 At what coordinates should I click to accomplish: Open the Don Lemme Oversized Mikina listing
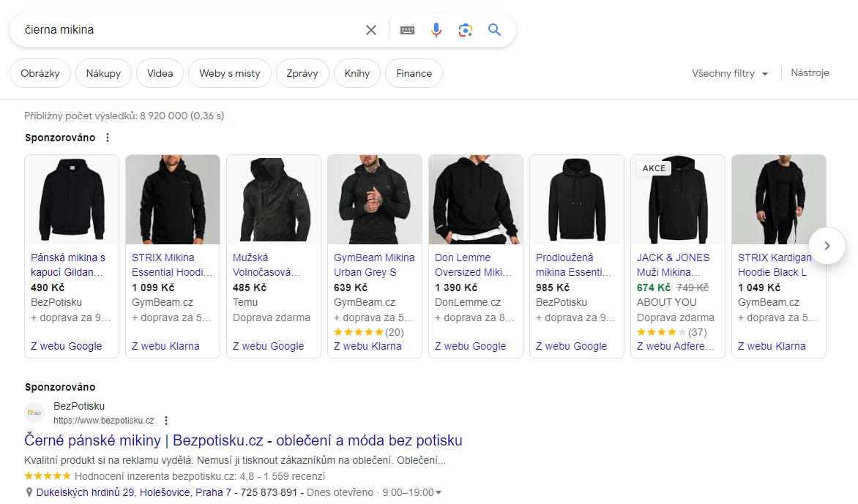pos(474,265)
